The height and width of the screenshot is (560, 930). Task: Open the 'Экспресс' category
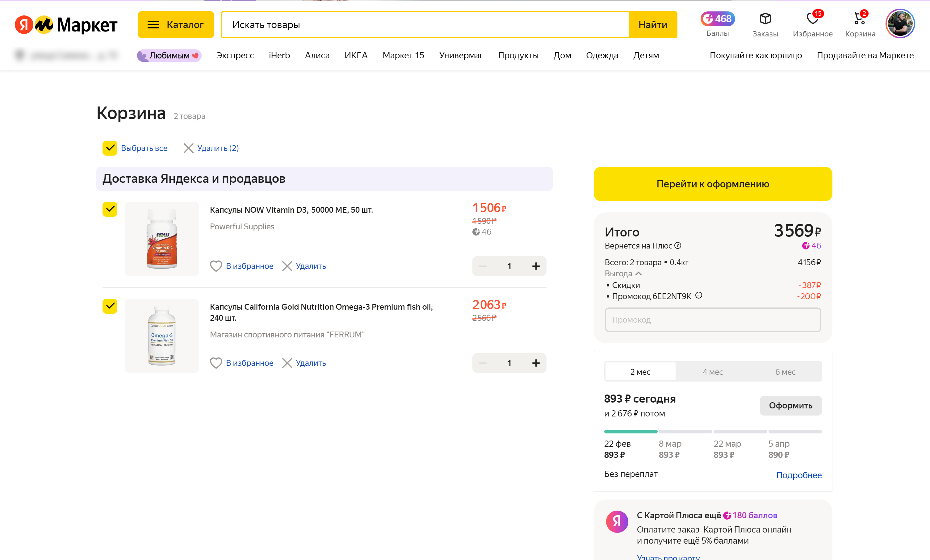pyautogui.click(x=235, y=56)
